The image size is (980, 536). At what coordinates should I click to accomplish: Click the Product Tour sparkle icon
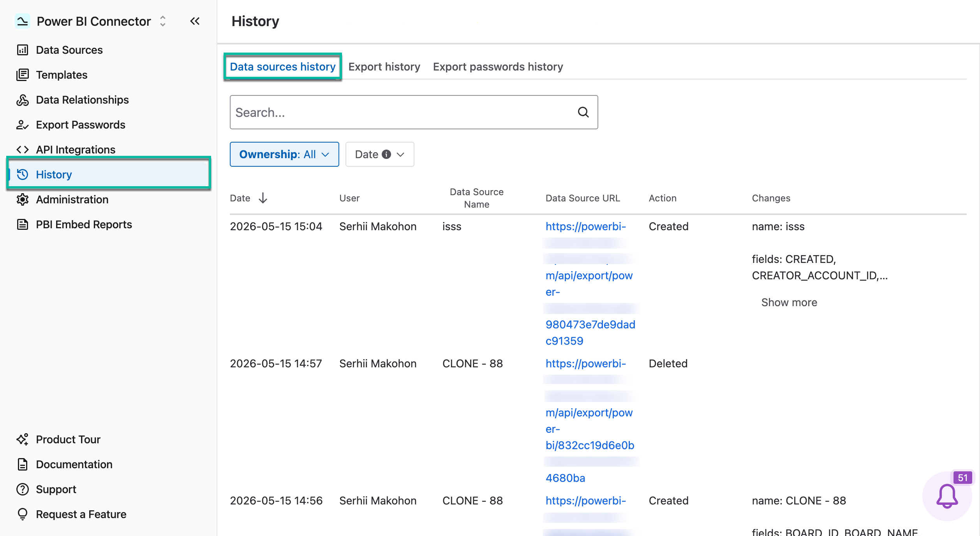point(23,439)
